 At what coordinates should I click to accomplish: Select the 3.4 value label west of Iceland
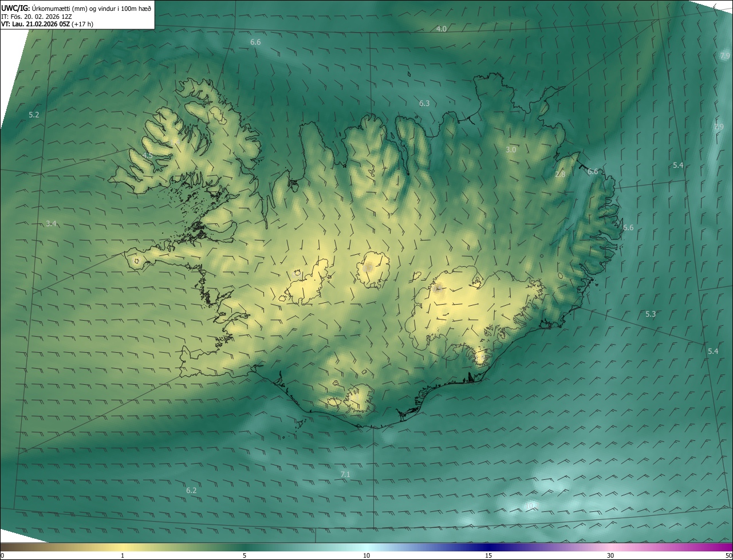click(x=51, y=223)
